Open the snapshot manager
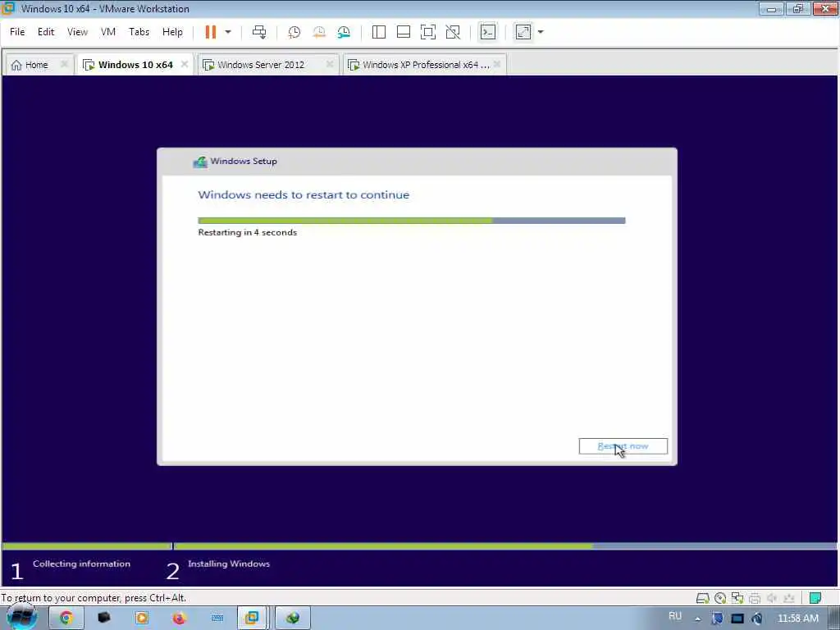Screen dimensions: 840x630 point(344,32)
